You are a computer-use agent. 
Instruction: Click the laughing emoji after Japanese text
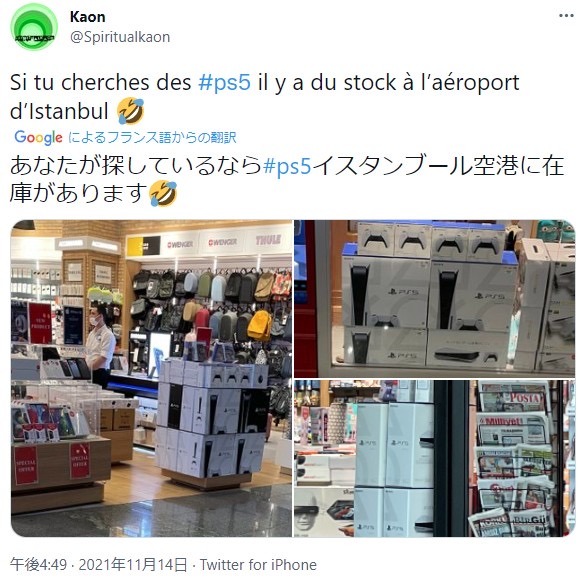click(x=163, y=193)
